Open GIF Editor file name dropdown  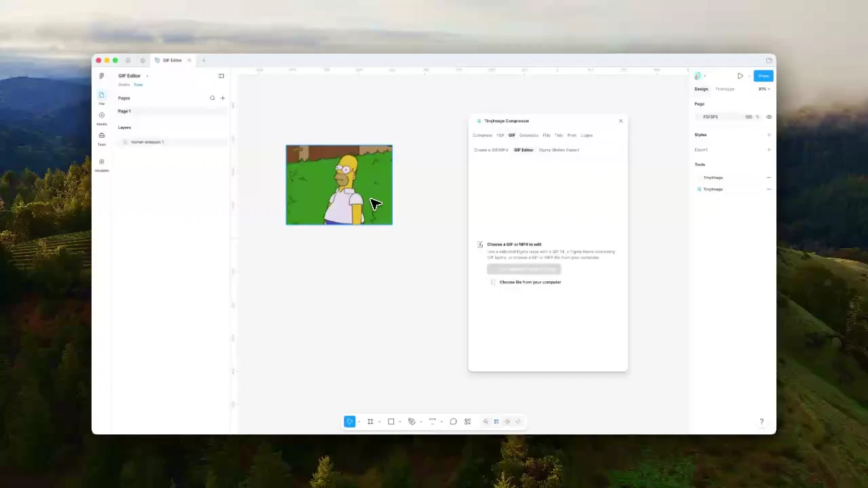(147, 76)
